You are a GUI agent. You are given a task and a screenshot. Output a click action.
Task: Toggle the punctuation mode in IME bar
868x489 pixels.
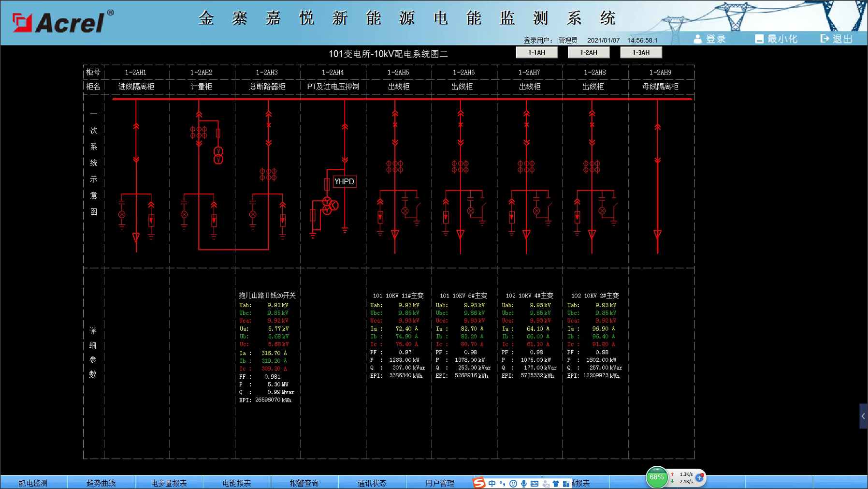[x=503, y=483]
